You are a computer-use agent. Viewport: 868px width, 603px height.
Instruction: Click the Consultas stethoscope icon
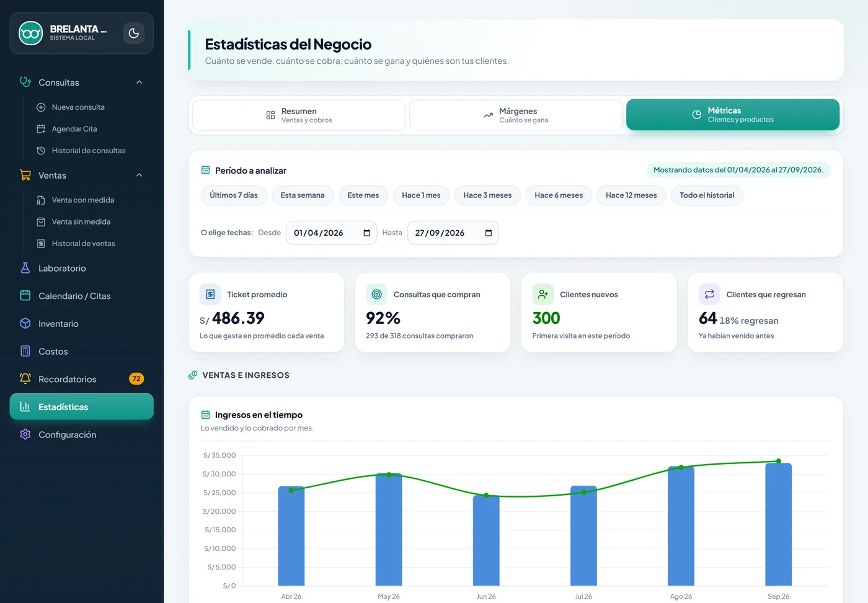coord(25,82)
